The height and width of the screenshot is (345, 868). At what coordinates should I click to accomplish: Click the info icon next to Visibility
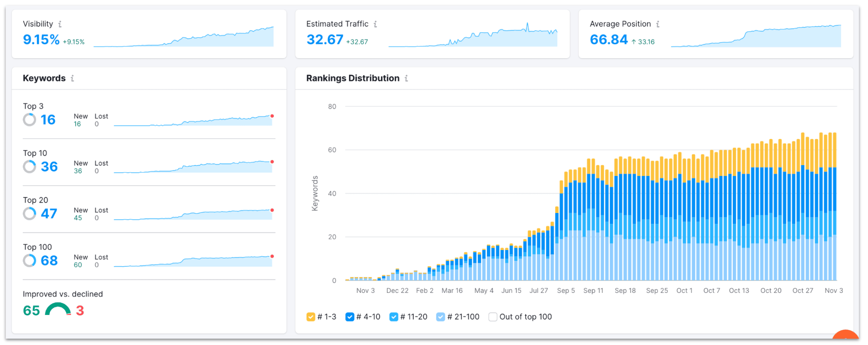point(60,24)
